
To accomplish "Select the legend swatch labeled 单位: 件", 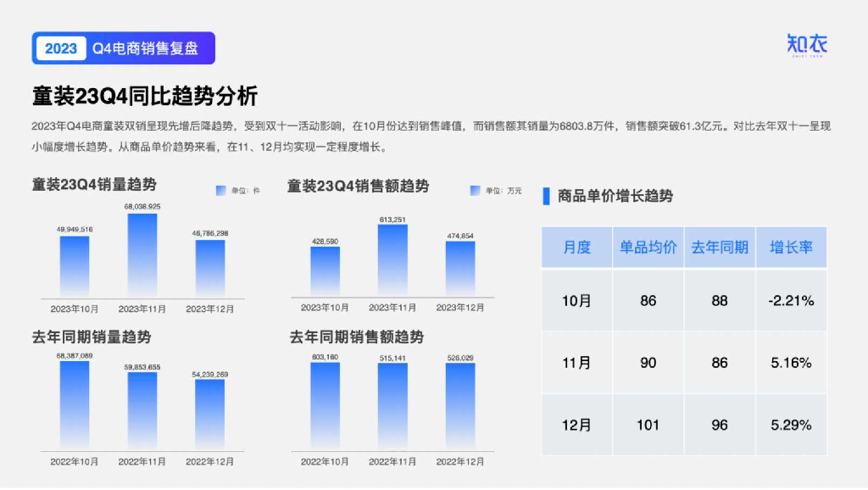I will (221, 191).
